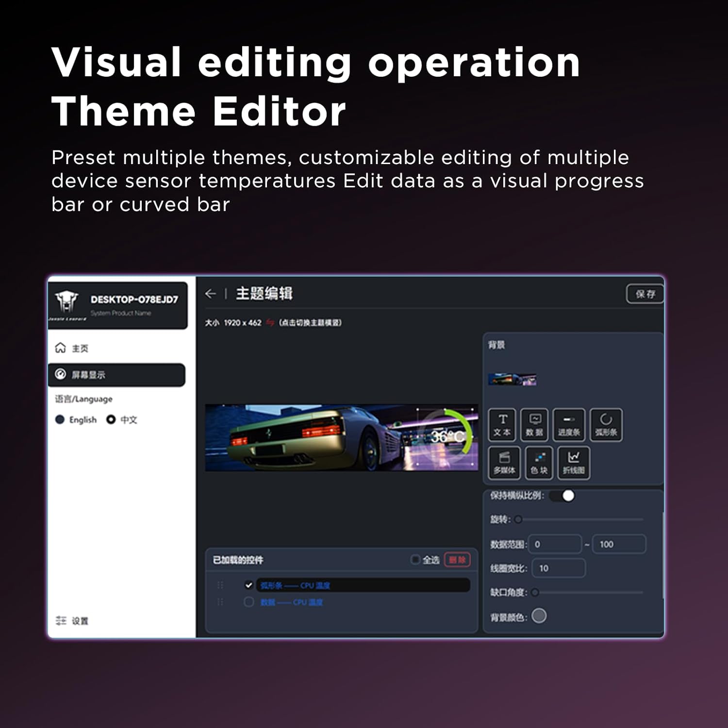The height and width of the screenshot is (728, 728).
Task: Select the English language radio button
Action: 60,420
